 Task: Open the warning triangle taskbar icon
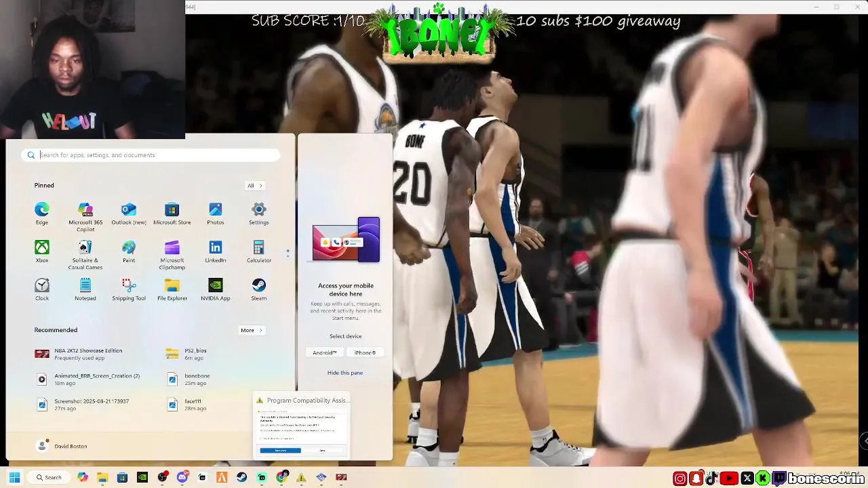pos(301,477)
